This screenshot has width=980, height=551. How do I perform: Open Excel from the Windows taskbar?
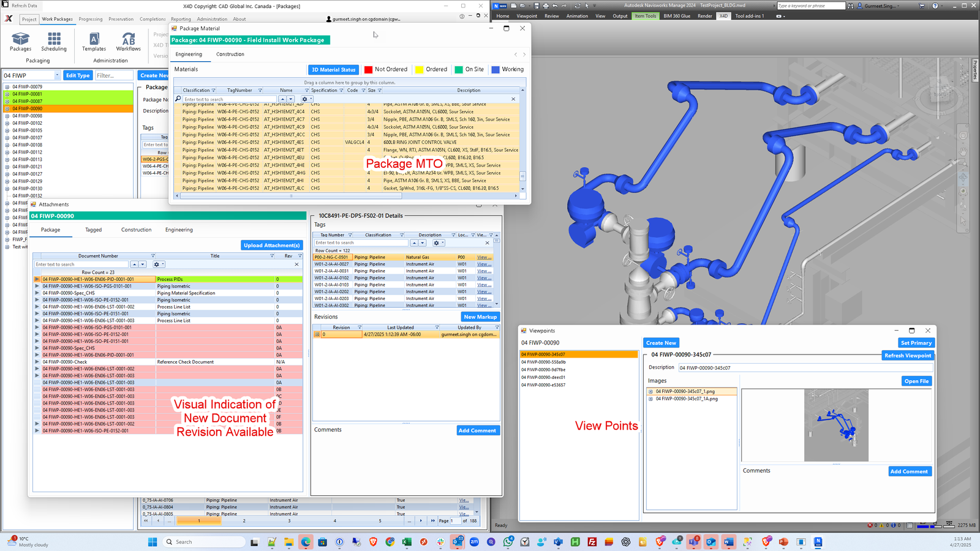coord(407,542)
